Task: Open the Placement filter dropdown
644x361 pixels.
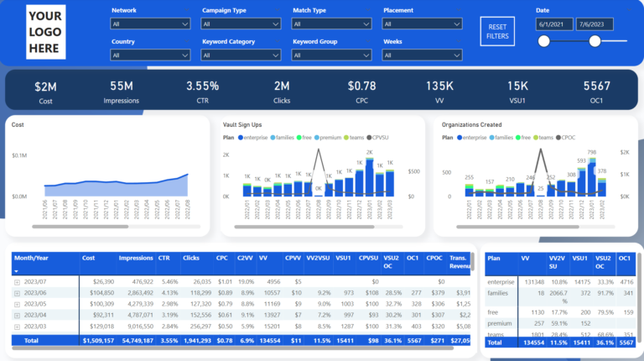Action: click(422, 24)
